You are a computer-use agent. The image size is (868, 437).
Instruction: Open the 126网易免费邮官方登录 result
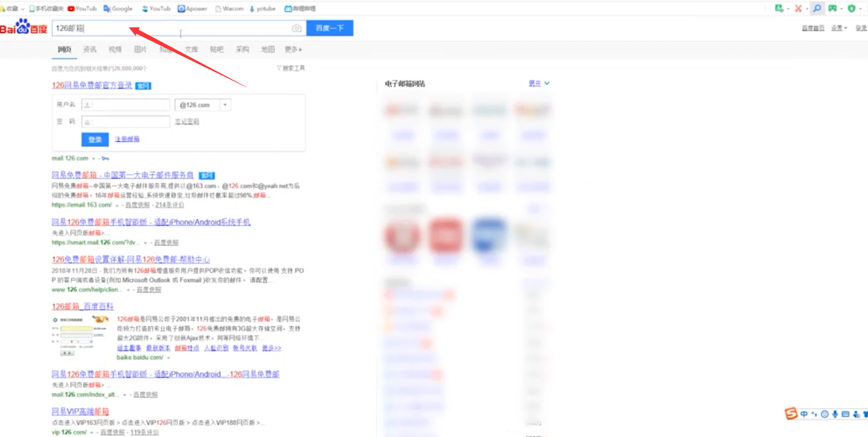tap(92, 86)
